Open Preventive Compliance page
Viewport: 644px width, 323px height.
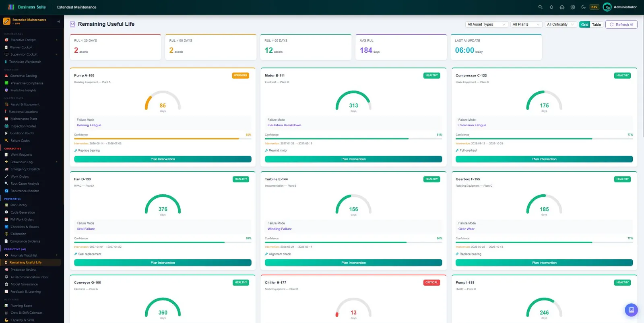[x=27, y=83]
